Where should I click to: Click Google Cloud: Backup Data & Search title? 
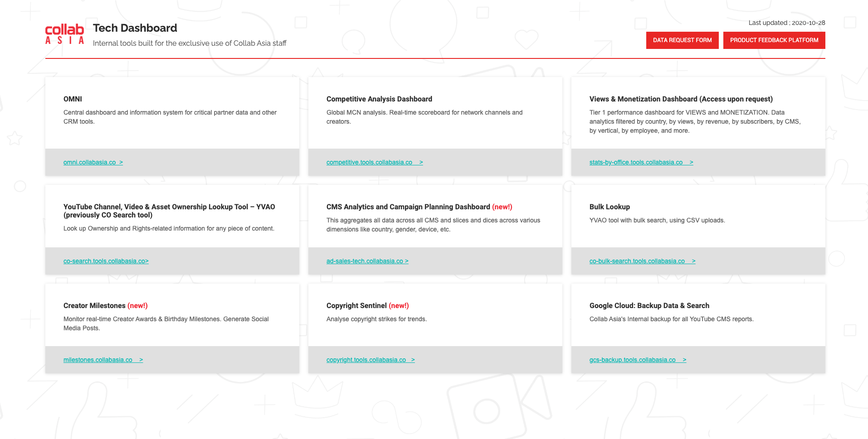649,306
